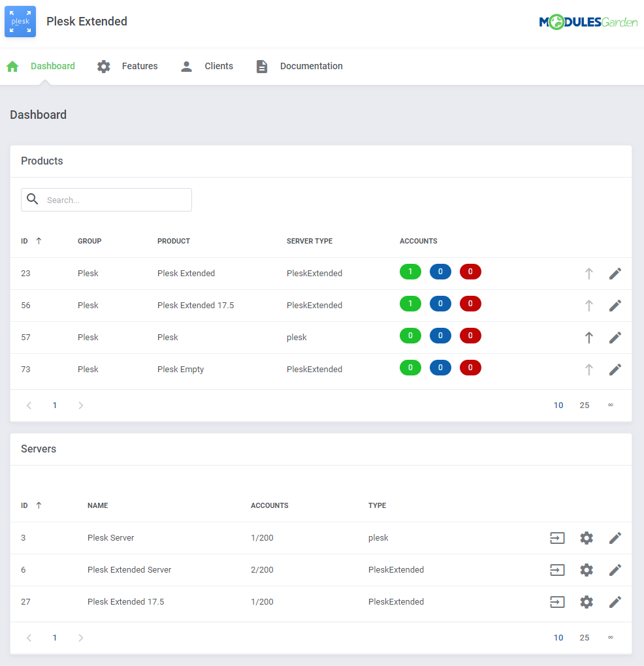Open the Dashboard tab
The height and width of the screenshot is (666, 644).
(x=53, y=66)
